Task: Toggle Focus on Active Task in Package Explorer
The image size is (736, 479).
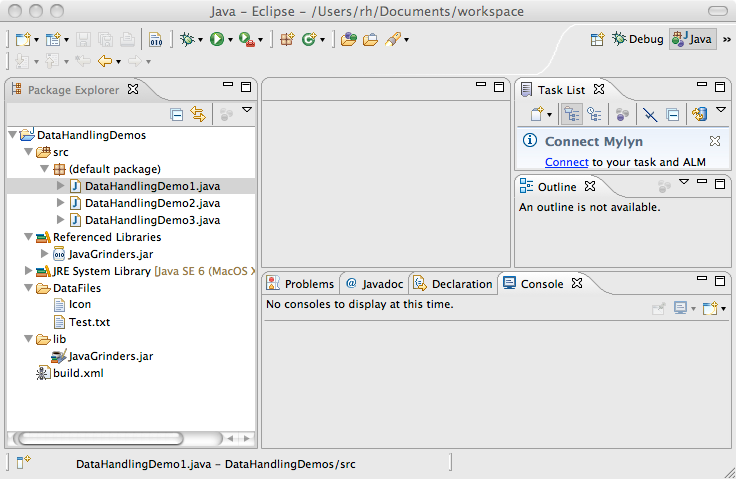Action: [x=226, y=114]
